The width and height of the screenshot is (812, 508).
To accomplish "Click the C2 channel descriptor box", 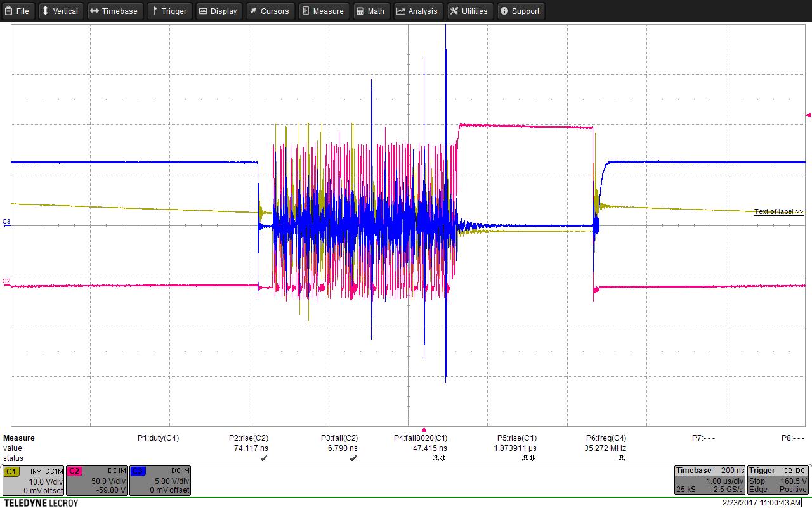I will click(96, 481).
